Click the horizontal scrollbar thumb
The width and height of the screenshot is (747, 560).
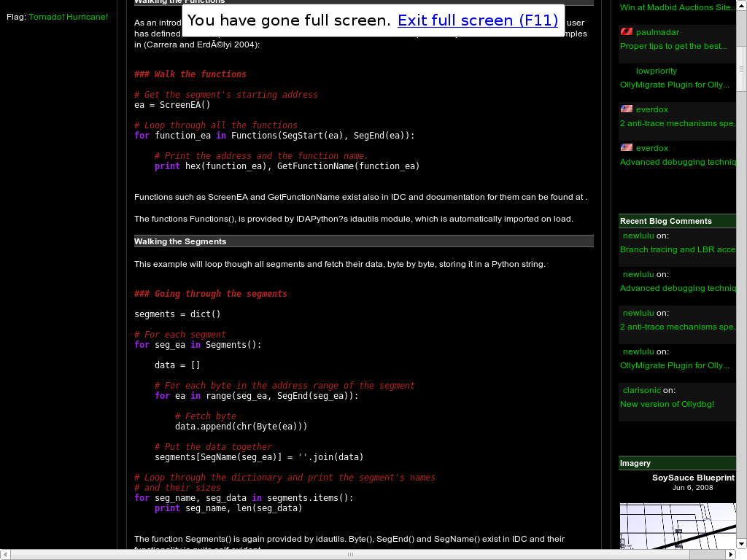tap(351, 554)
